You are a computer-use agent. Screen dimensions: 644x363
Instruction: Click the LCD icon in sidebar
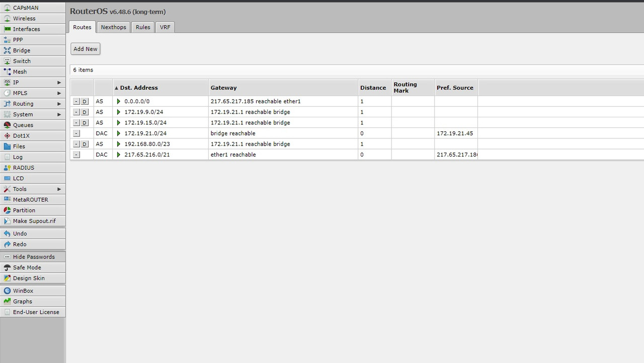click(7, 178)
